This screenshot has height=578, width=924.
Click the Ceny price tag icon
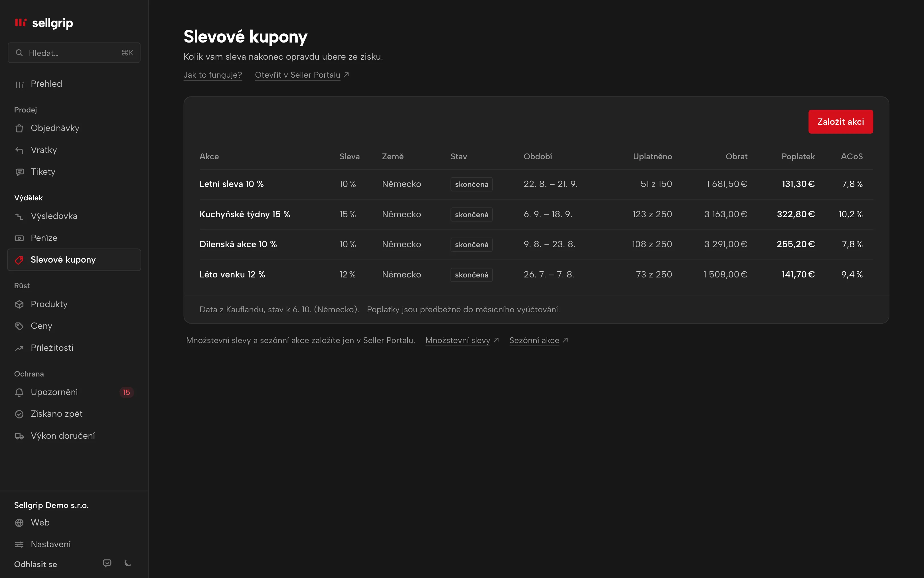[x=19, y=326]
